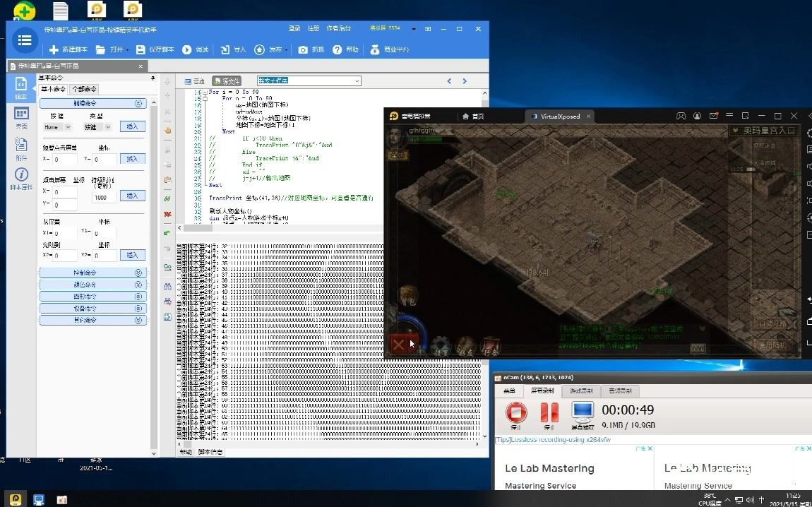
Task: Click the back navigation arrow above the editor
Action: coord(449,81)
